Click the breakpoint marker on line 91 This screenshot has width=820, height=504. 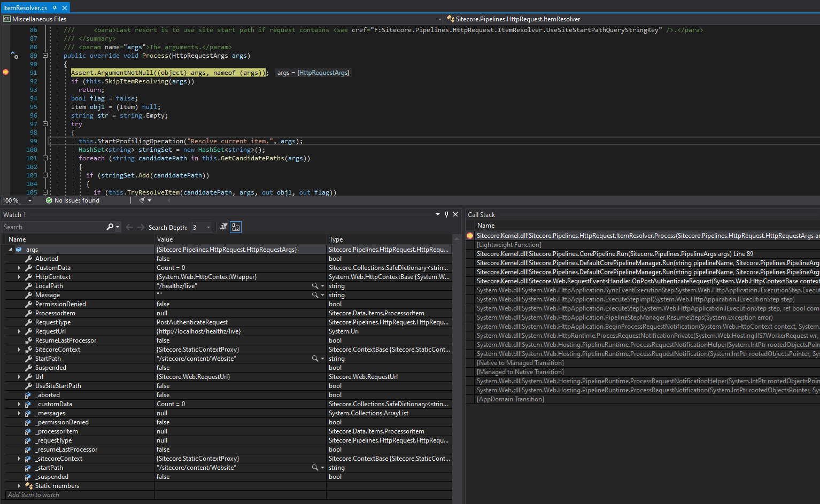point(6,72)
